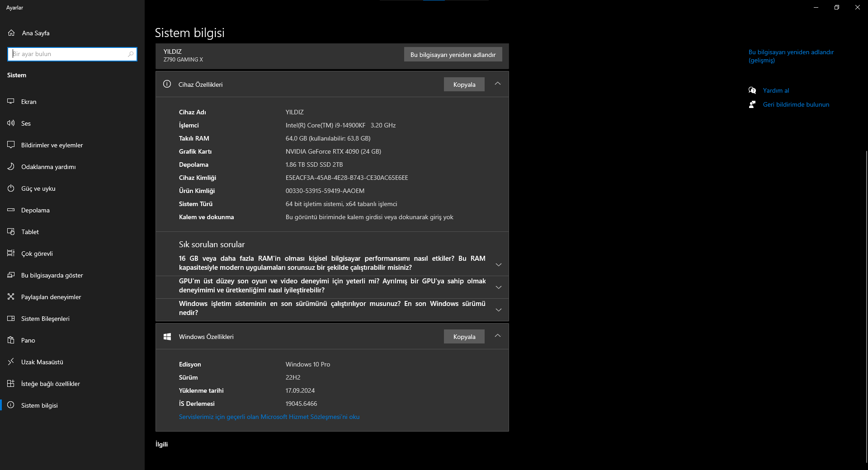The height and width of the screenshot is (470, 868).
Task: Click the Sistem Türü 64 bit value
Action: (341, 204)
